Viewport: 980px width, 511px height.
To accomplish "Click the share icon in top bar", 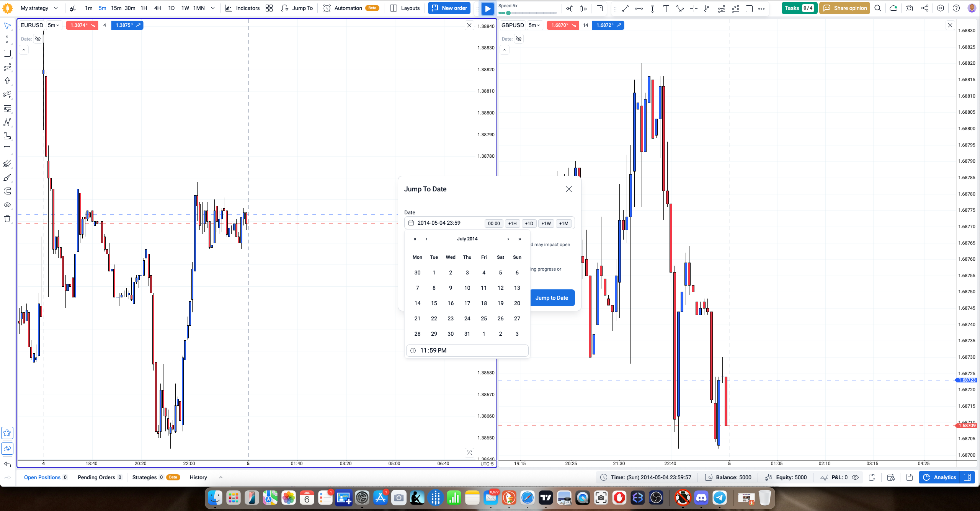I will (925, 8).
